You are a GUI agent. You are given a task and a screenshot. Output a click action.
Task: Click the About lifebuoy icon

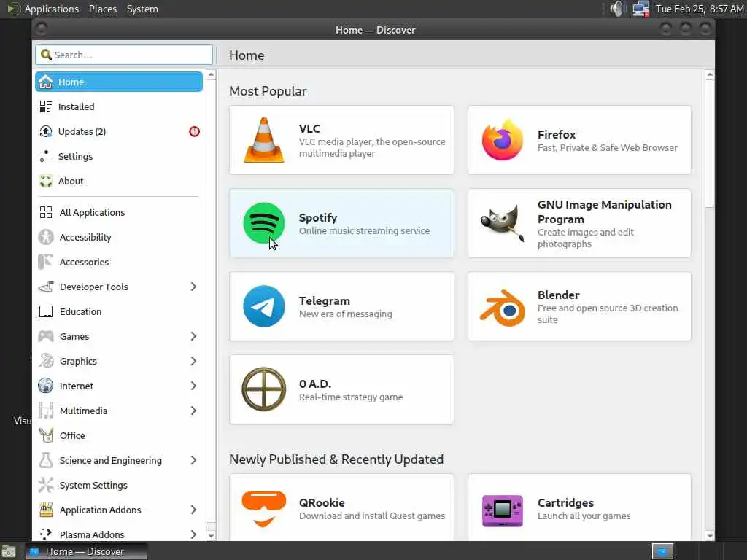[46, 181]
